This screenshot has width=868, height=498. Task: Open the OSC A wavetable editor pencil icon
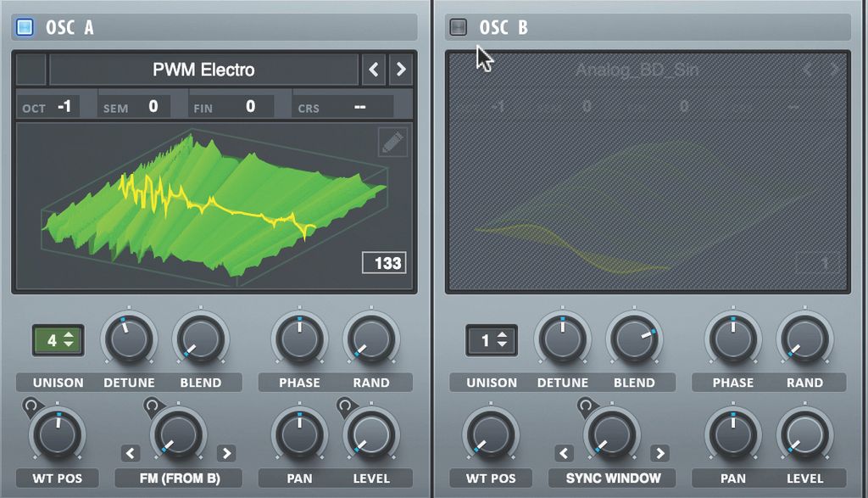pos(392,143)
